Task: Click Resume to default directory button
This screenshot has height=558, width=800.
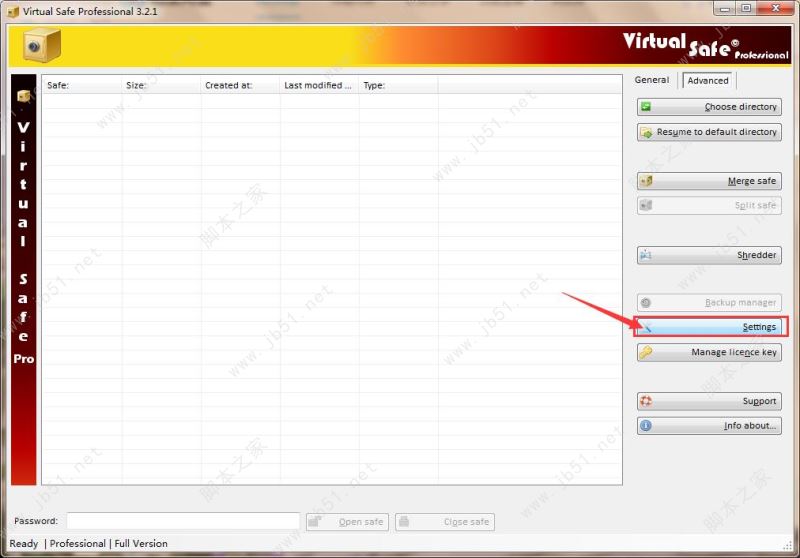Action: click(x=709, y=132)
